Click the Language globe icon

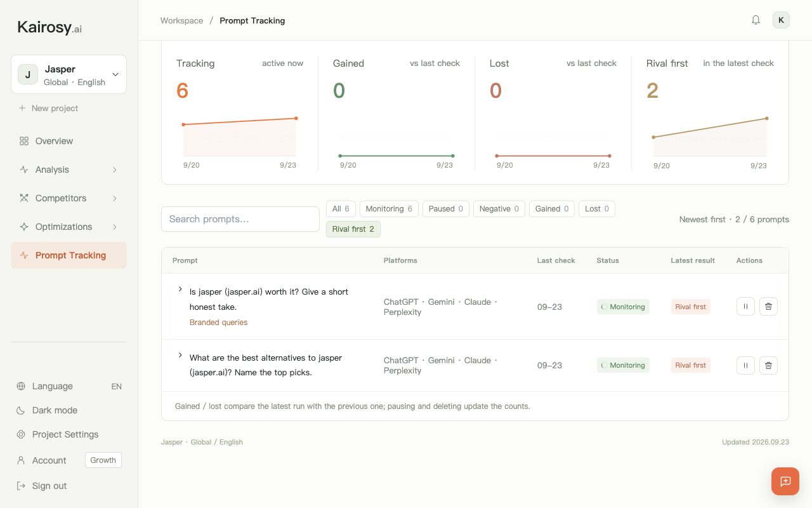[x=21, y=386]
